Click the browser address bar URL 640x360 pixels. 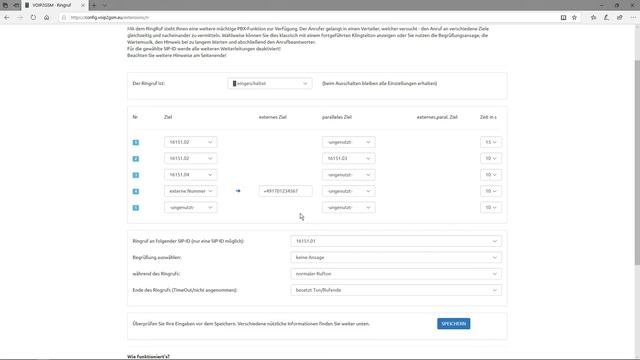[109, 18]
